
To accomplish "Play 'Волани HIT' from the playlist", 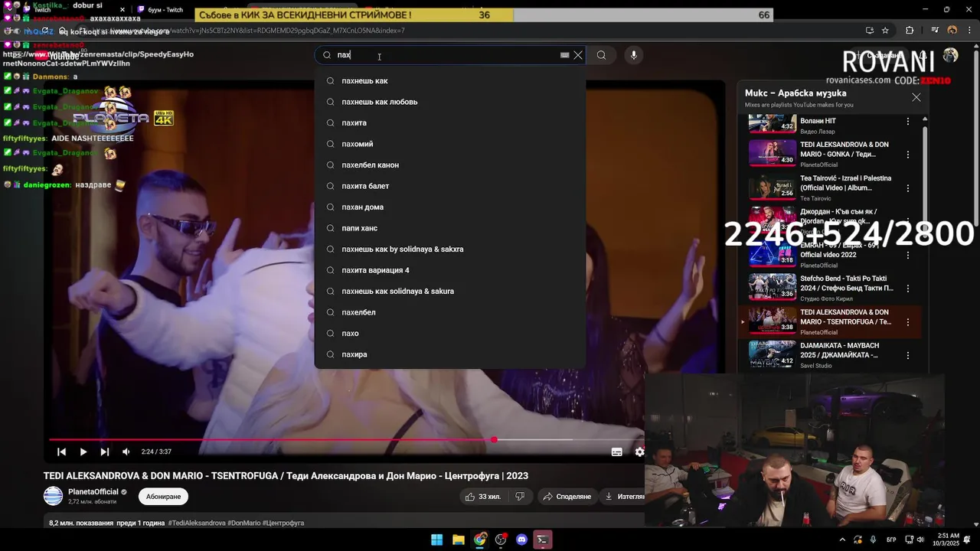I will pos(830,124).
